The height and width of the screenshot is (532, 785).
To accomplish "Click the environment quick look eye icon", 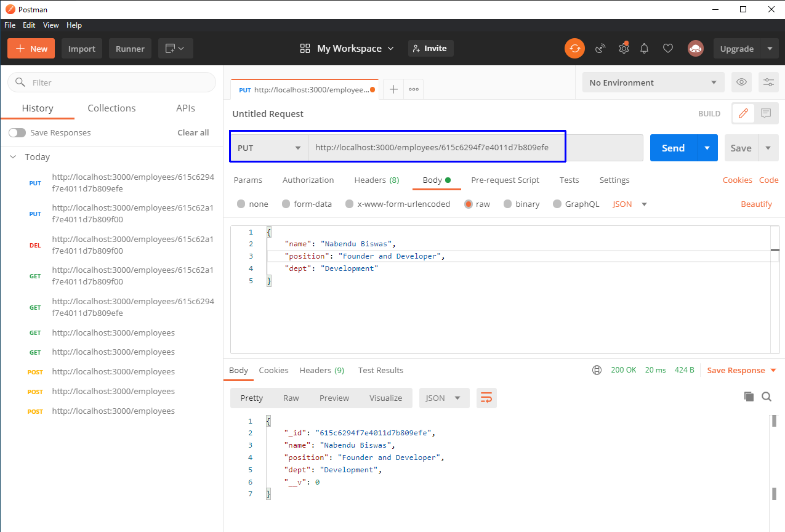I will (742, 83).
